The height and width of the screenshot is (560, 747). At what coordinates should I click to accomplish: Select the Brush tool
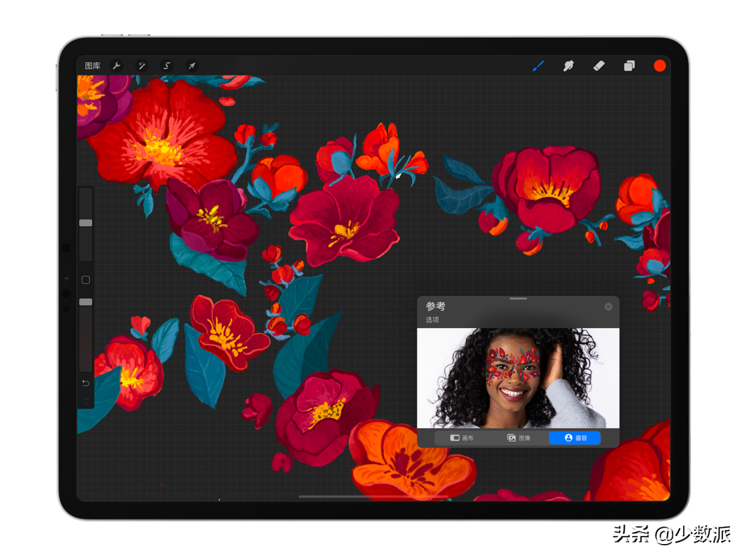538,66
